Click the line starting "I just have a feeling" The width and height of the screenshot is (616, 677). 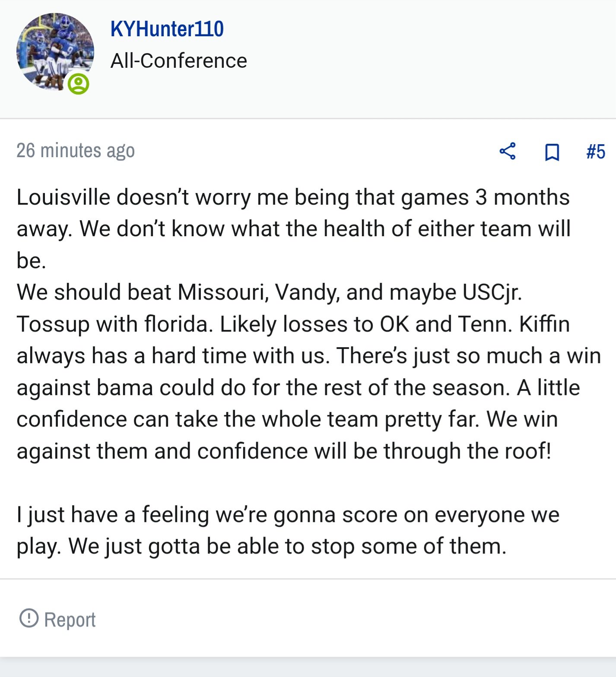pos(288,515)
